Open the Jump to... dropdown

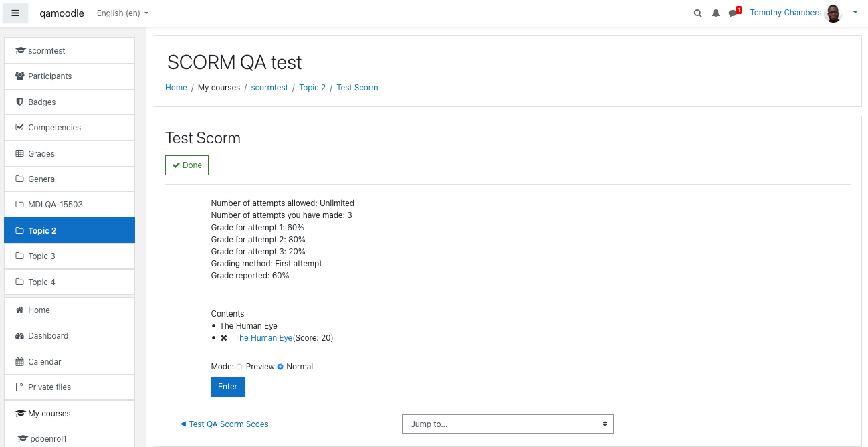coord(508,424)
